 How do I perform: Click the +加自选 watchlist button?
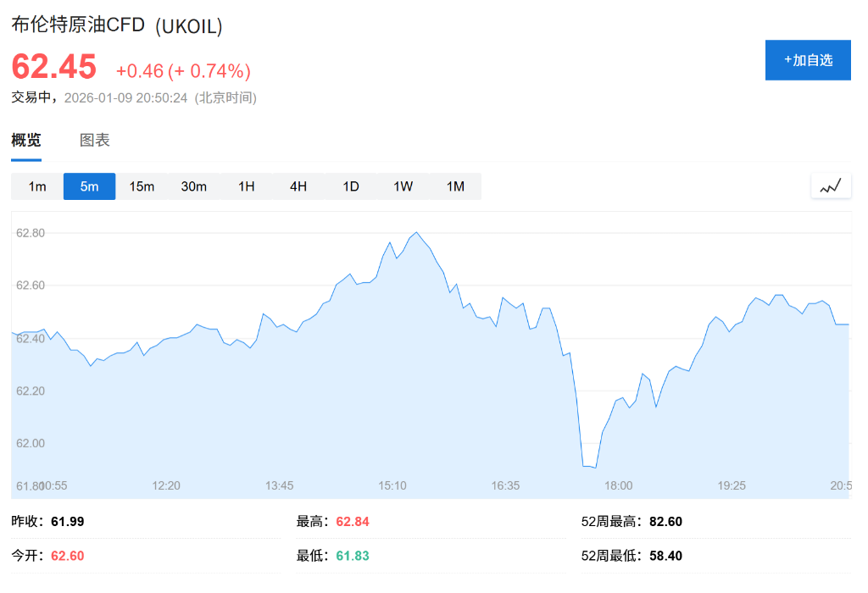(x=808, y=59)
